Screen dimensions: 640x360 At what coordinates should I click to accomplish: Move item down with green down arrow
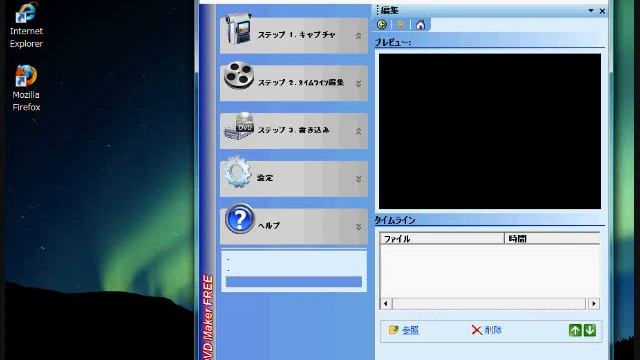[x=590, y=330]
